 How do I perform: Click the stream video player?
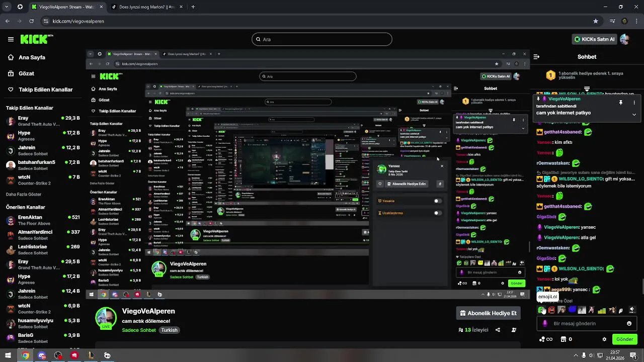click(x=307, y=174)
